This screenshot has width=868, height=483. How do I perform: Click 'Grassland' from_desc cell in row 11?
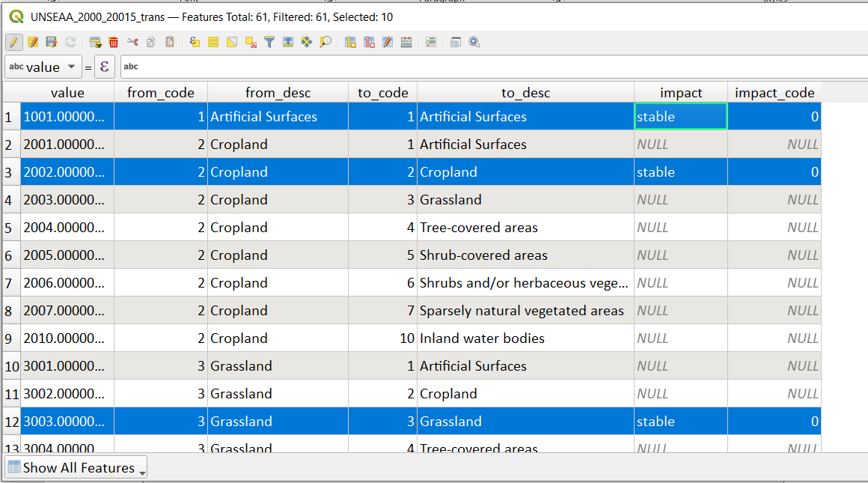(278, 394)
